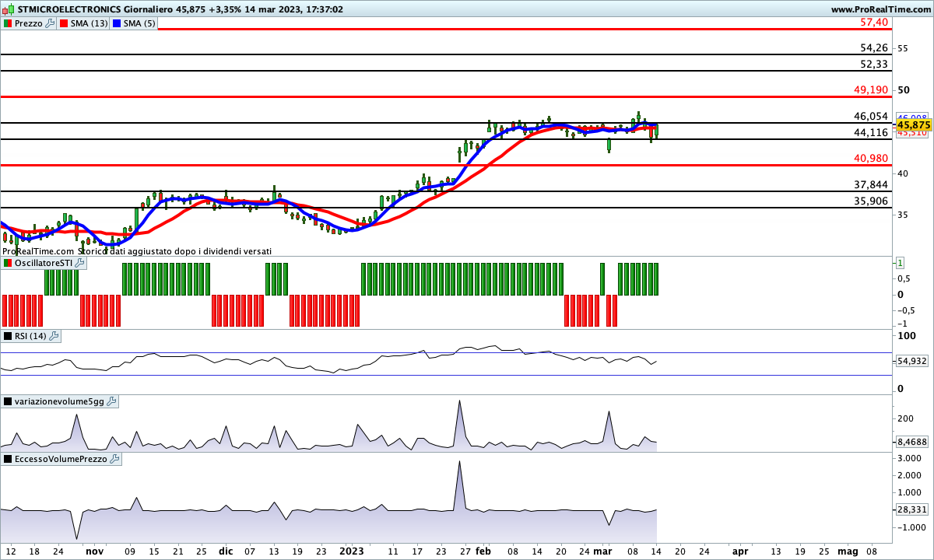This screenshot has height=560, width=934.
Task: Click the 35,906 price level label
Action: click(x=871, y=201)
